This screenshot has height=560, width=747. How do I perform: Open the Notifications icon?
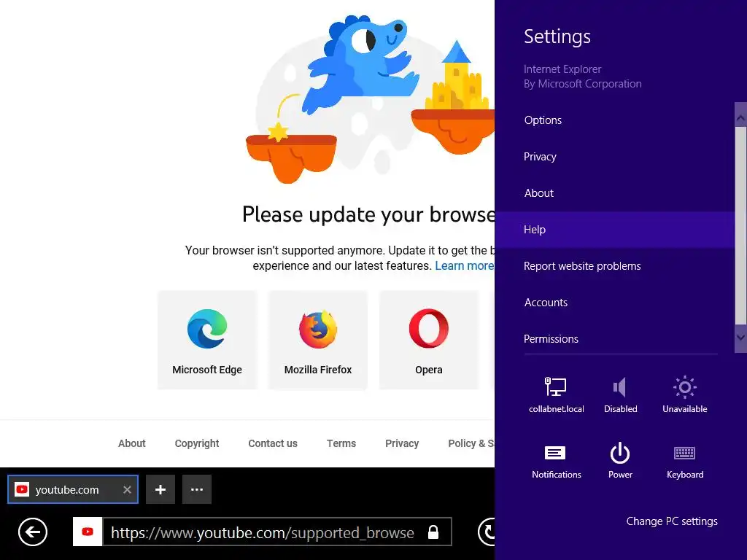(x=555, y=453)
